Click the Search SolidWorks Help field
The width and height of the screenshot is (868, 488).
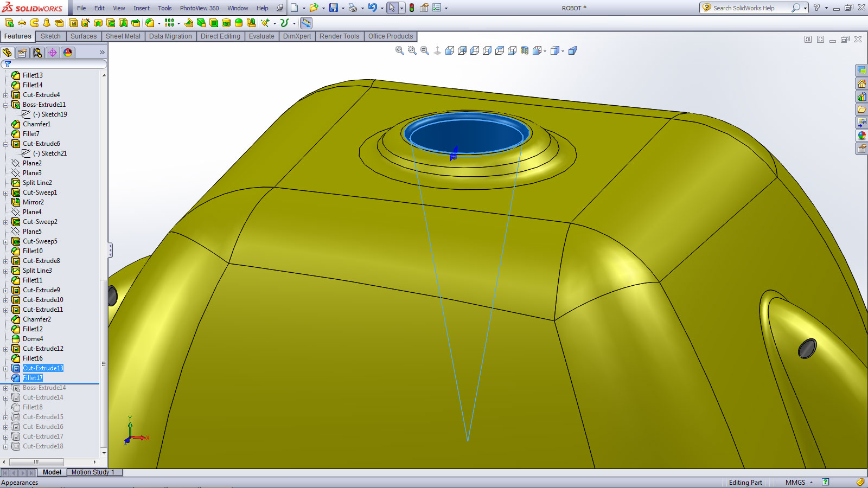(750, 8)
